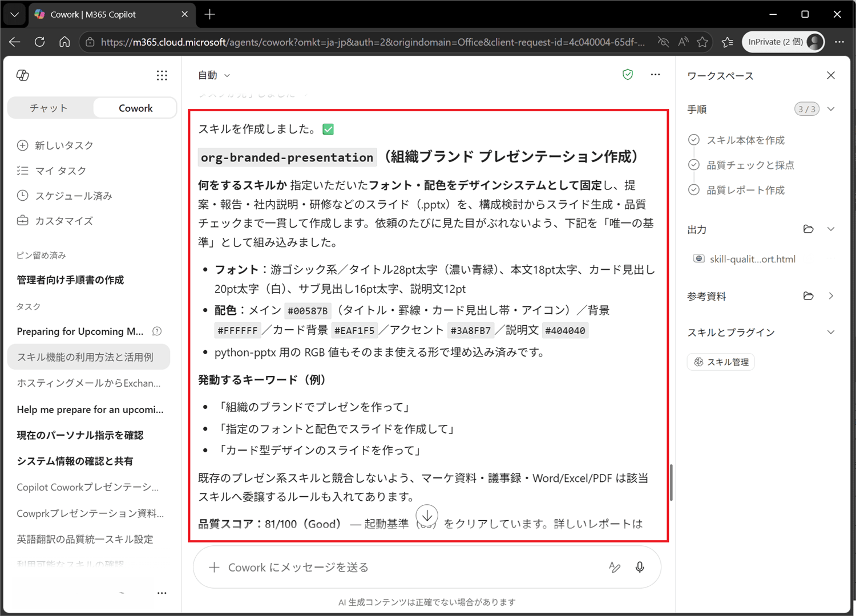Viewport: 856px width, 616px height.
Task: Open the 出力 folder icon
Action: coord(808,229)
